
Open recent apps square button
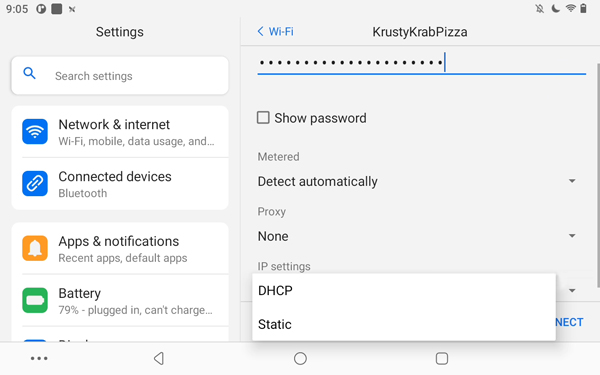click(442, 359)
